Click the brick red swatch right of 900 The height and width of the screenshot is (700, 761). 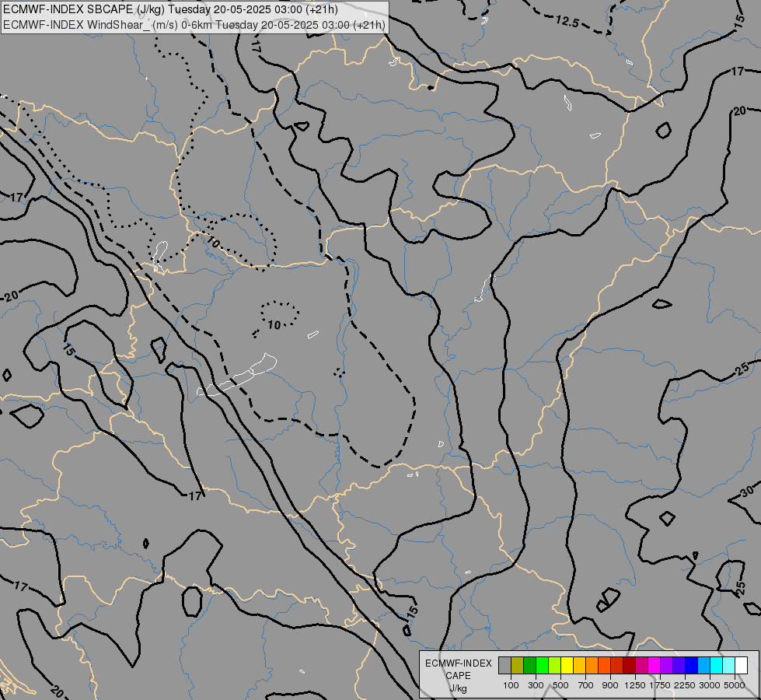pos(617,666)
